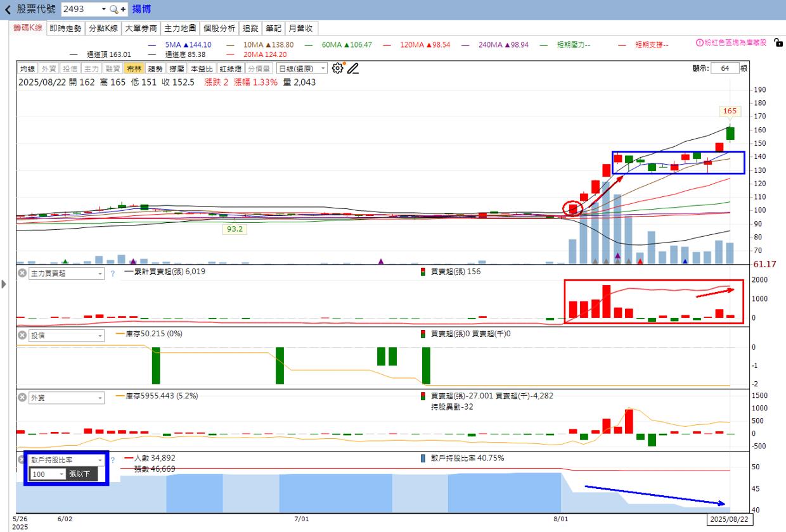
Task: Open help for 主力買賣超 indicator
Action: pyautogui.click(x=113, y=274)
